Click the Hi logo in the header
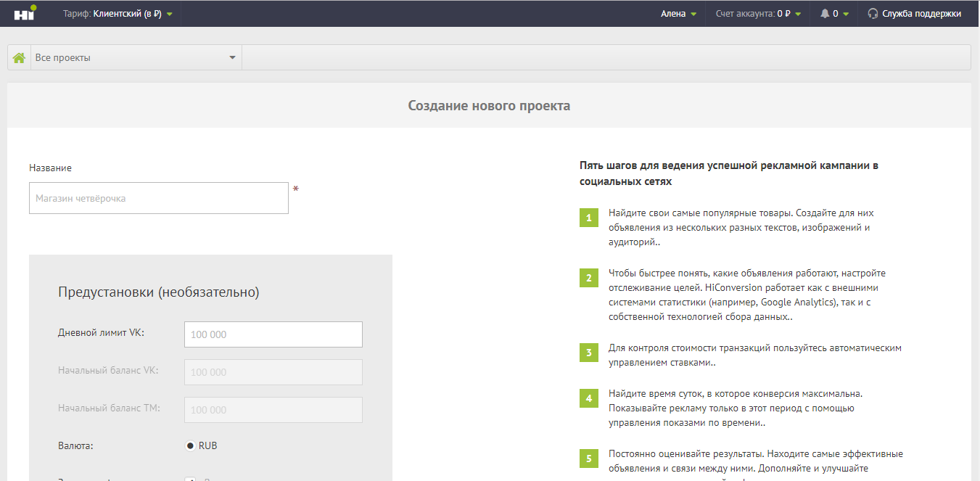Image resolution: width=980 pixels, height=481 pixels. tap(25, 13)
